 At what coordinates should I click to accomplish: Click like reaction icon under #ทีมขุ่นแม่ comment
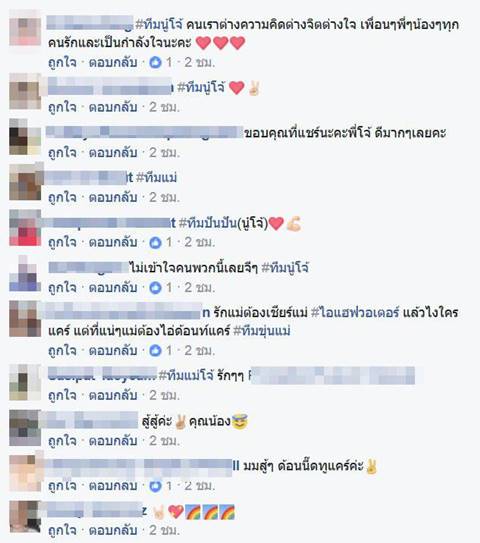pyautogui.click(x=155, y=350)
